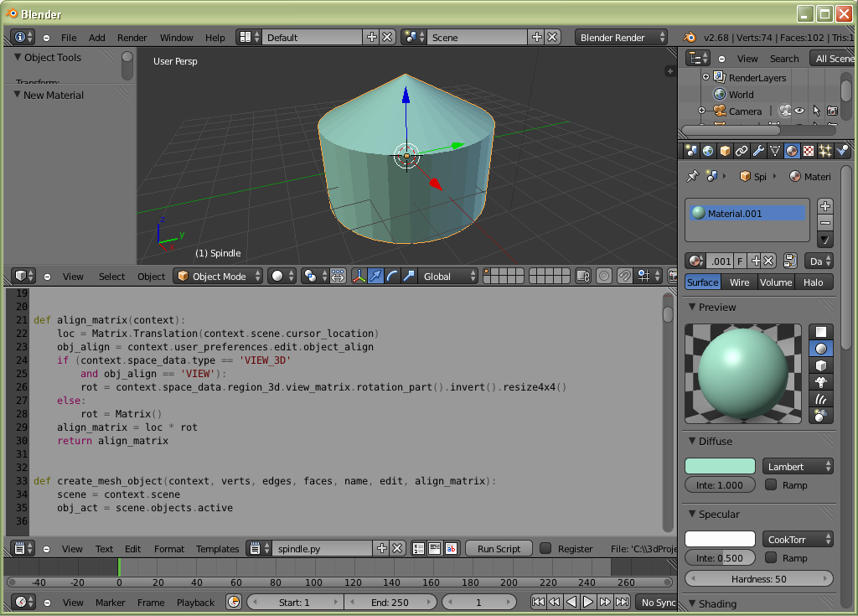
Task: Toggle Camera visibility eye in outliner
Action: click(799, 111)
